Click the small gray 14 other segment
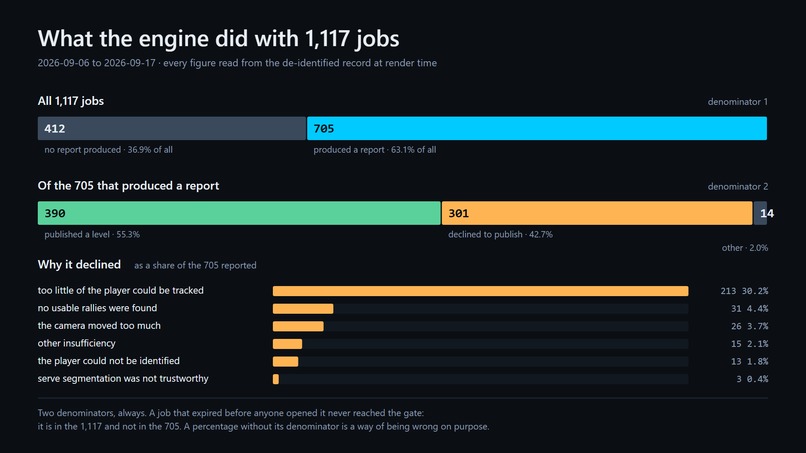806x453 pixels. [760, 213]
